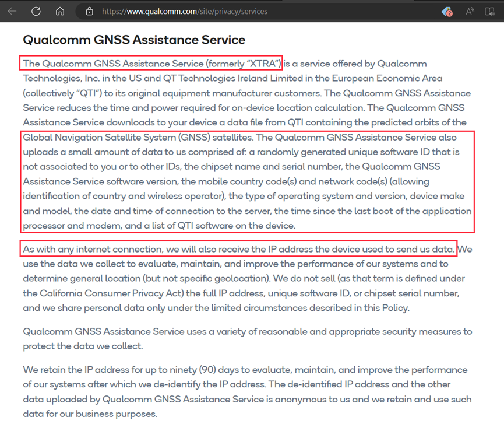Select the heading "Qualcomm GNSS Assistance Service"
Viewport: 504px width, 431px height.
coord(134,40)
